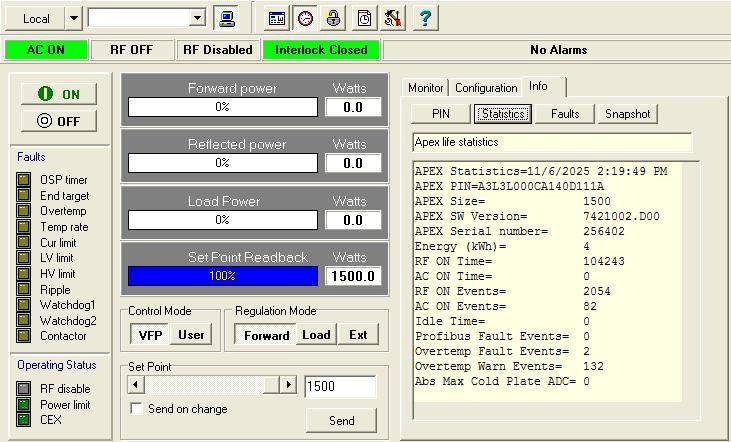Click the document timer icon in toolbar
The height and width of the screenshot is (442, 731).
365,18
